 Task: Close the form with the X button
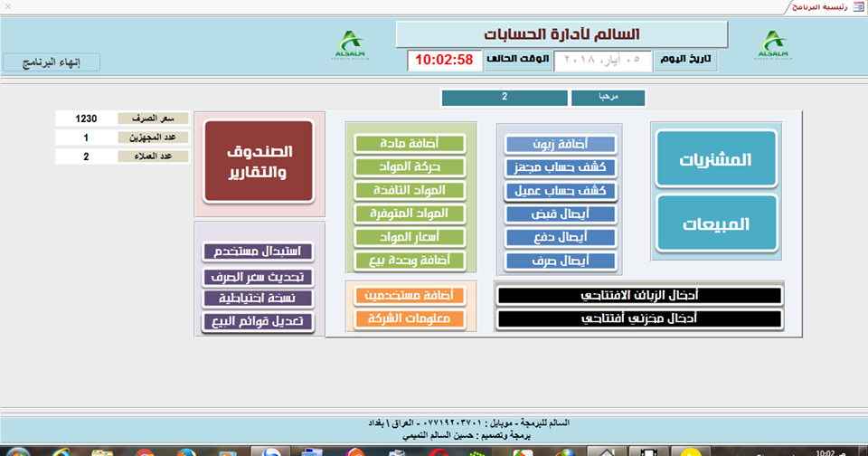tap(8, 6)
